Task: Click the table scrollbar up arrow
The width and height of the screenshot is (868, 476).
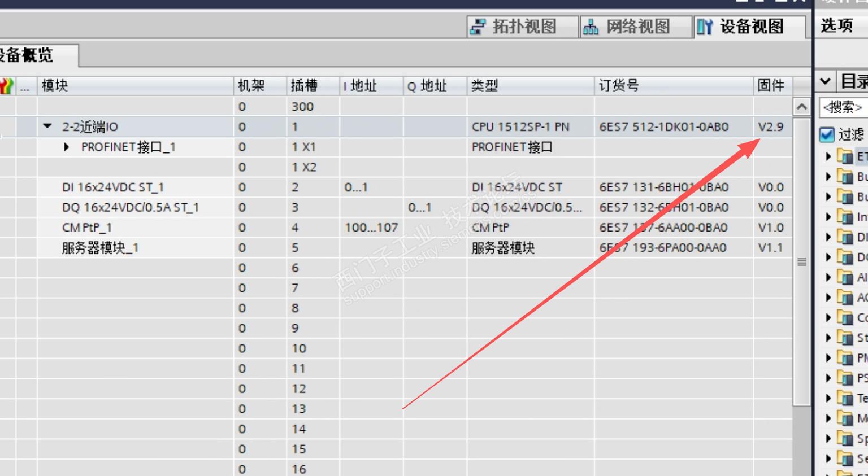Action: click(802, 107)
